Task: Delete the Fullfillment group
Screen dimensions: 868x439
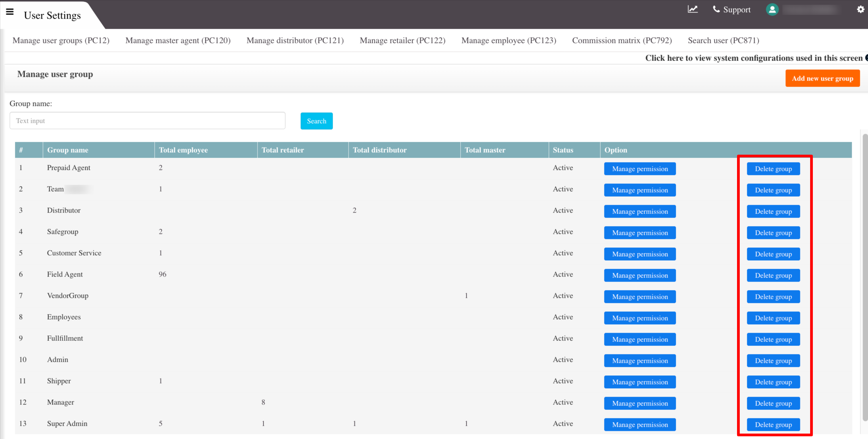Action: point(773,339)
